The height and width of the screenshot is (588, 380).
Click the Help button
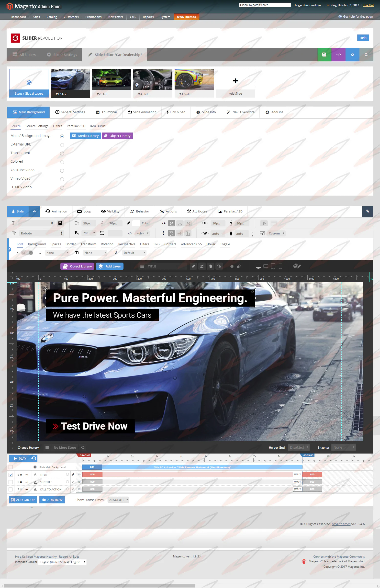click(363, 38)
